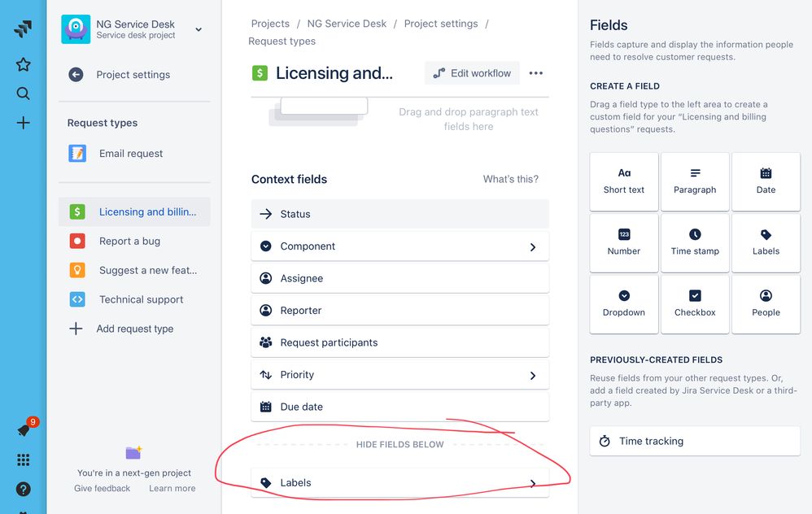Click the green dollar icon beside Licensing title
This screenshot has height=514, width=812.
coord(260,73)
